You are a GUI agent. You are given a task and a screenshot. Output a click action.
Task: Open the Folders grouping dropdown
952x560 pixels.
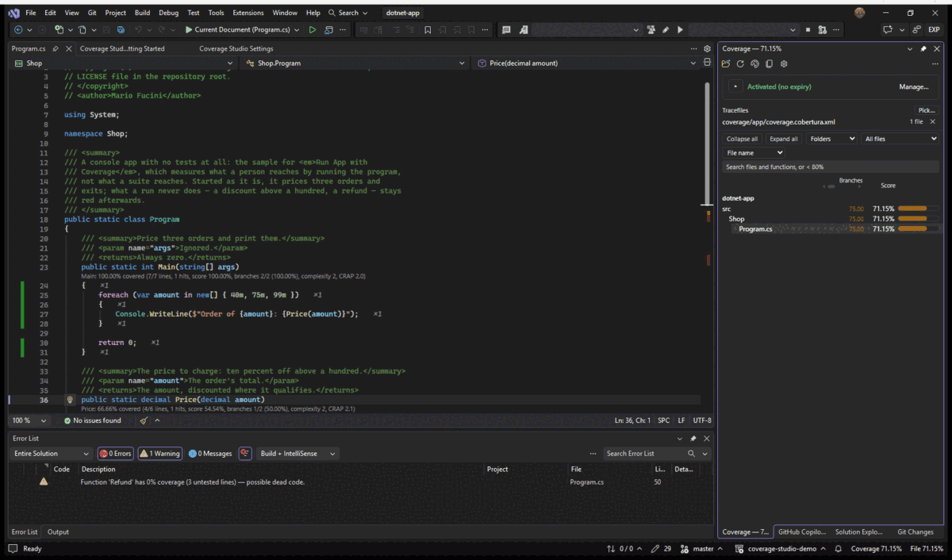pyautogui.click(x=832, y=139)
